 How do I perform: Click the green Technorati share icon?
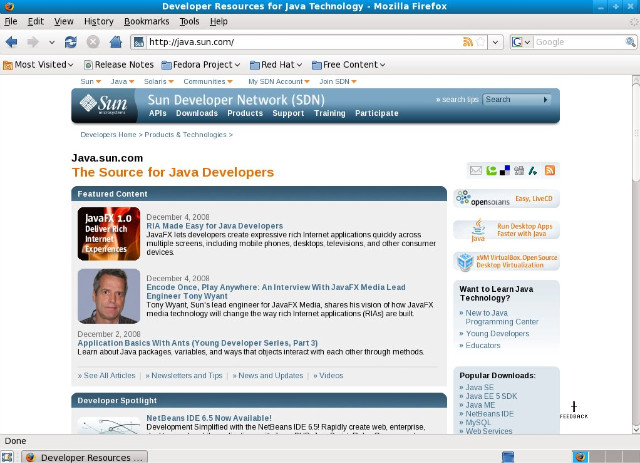(491, 170)
